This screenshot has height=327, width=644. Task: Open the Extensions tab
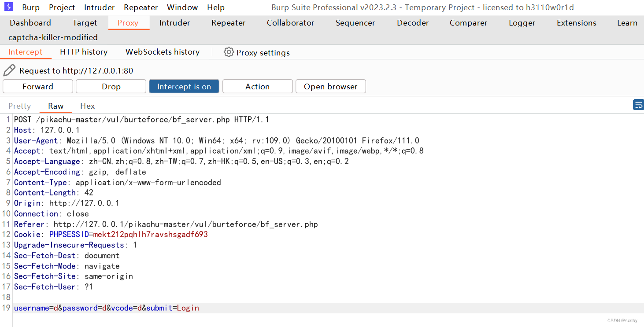tap(577, 23)
